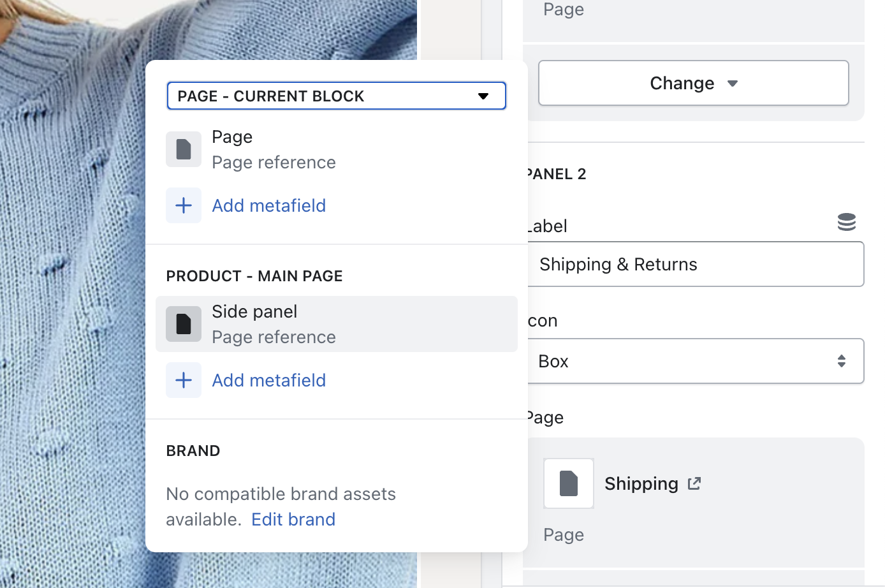Click the plus icon under Product main page

184,380
